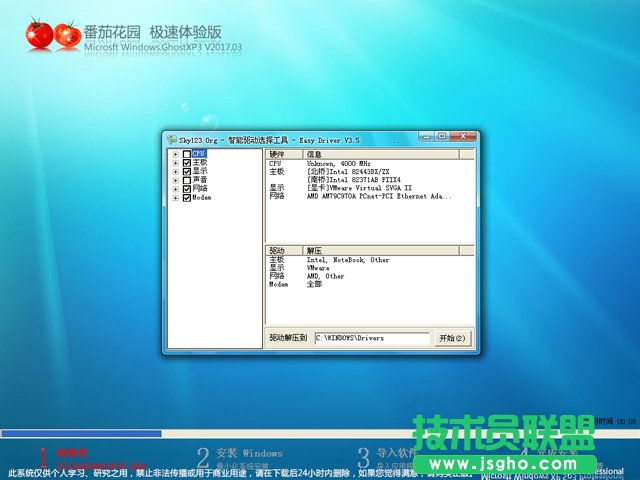Select the 显示 VMware extract row
The height and width of the screenshot is (480, 640).
pyautogui.click(x=370, y=268)
